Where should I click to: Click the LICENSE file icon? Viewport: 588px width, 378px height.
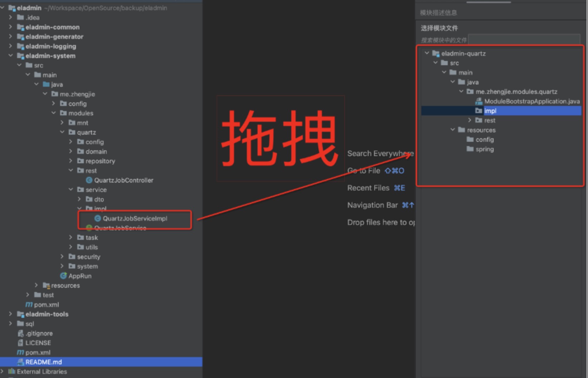[20, 343]
